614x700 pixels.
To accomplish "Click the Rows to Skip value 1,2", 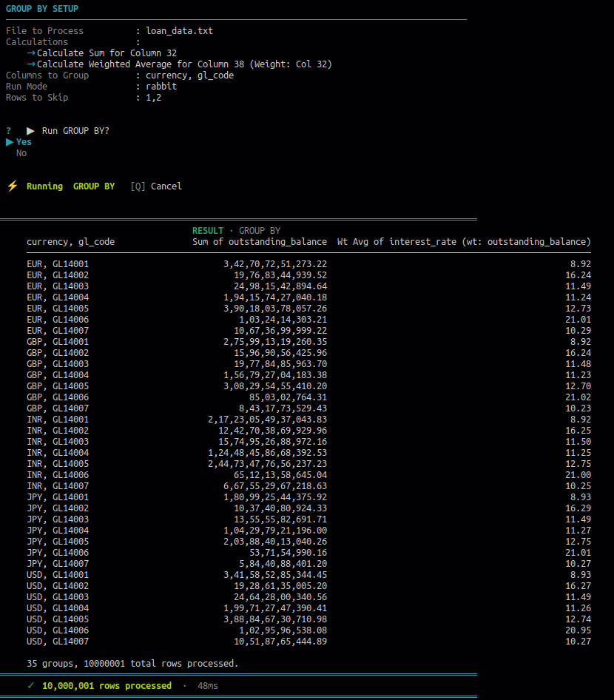I will tap(154, 98).
